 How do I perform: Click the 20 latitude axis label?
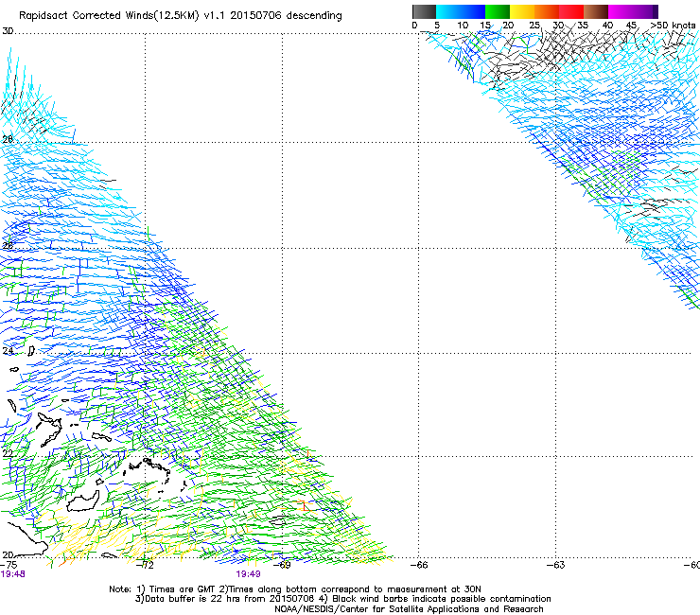tap(8, 554)
